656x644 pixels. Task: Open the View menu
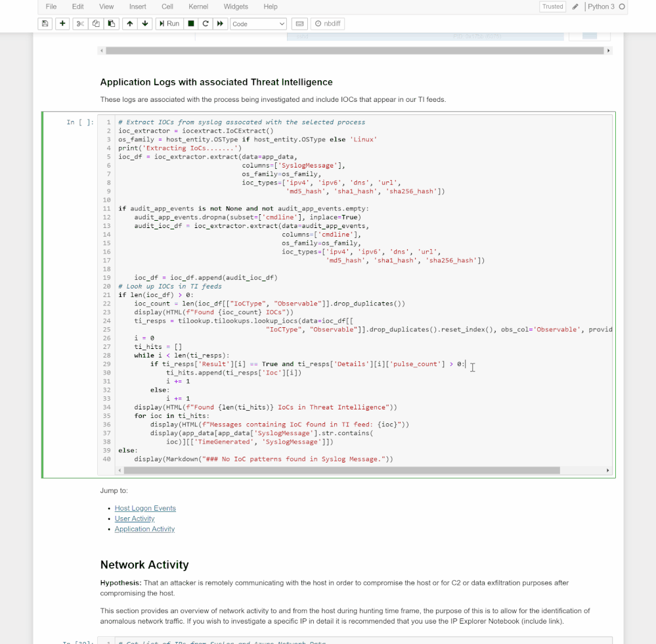106,7
